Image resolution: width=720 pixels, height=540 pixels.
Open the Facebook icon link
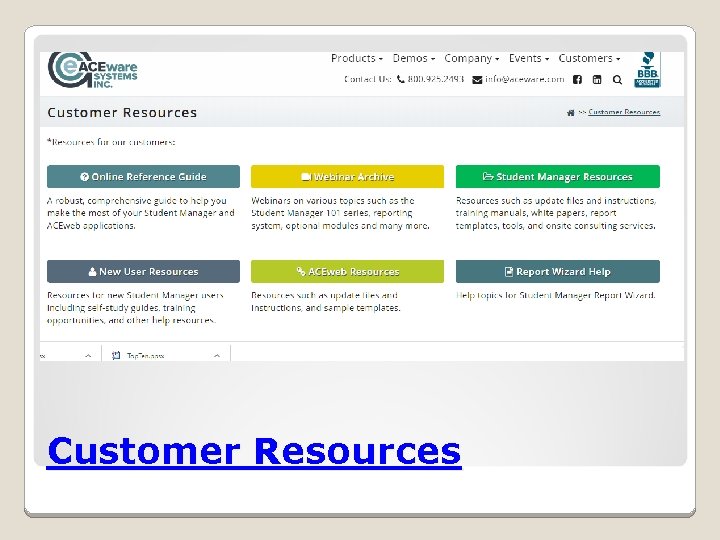coord(577,79)
